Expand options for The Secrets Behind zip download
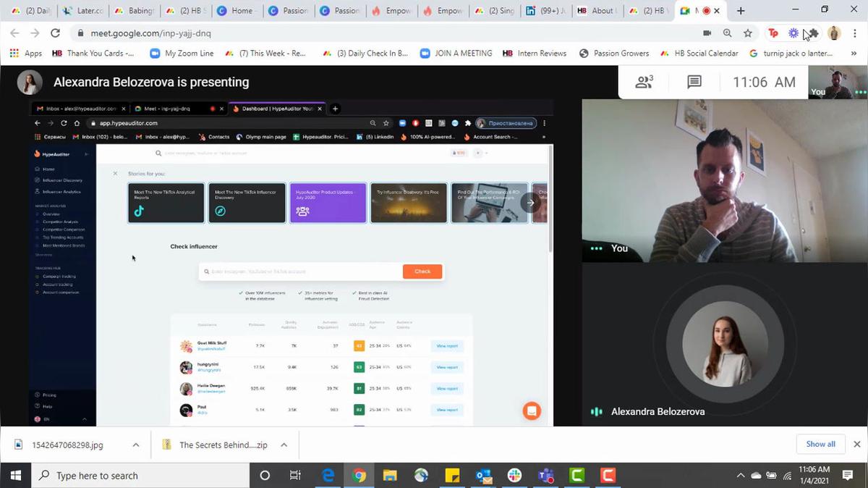 point(284,445)
